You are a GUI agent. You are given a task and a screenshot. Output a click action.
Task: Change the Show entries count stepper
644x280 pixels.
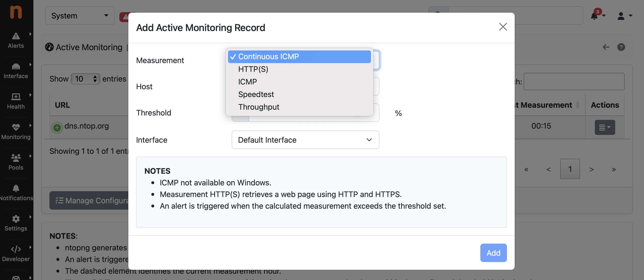85,79
